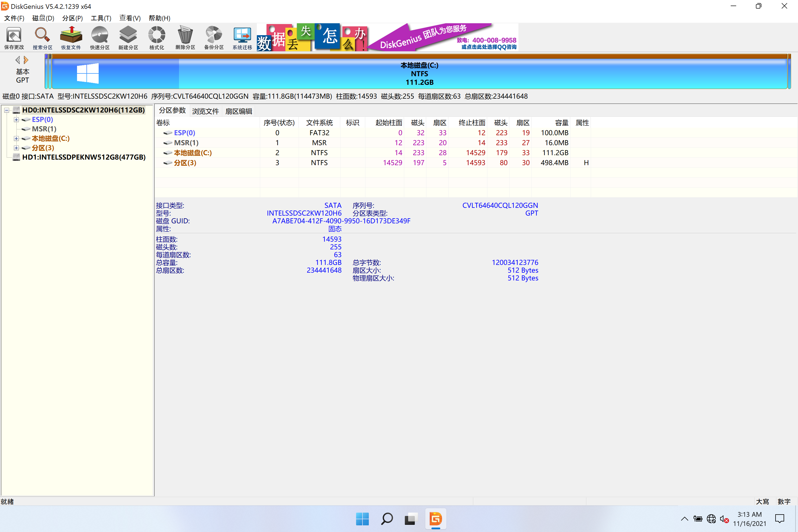Expand 分区(3) in the disk tree
798x532 pixels.
tap(16, 148)
